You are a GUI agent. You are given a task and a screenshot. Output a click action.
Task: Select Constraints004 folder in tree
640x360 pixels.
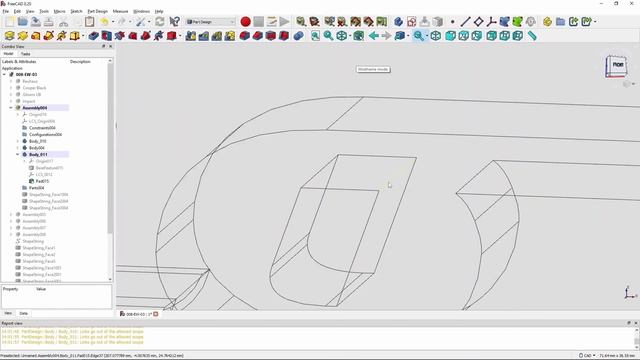coord(42,128)
